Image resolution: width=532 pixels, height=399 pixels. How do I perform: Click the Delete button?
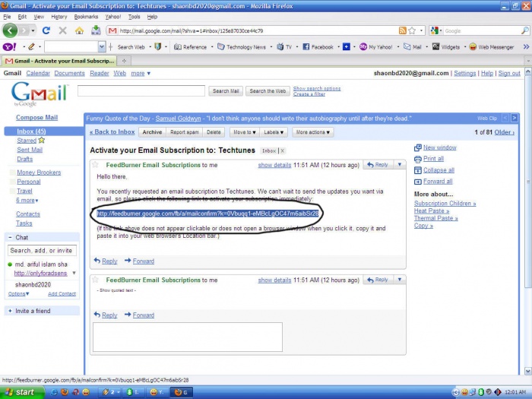pos(214,132)
